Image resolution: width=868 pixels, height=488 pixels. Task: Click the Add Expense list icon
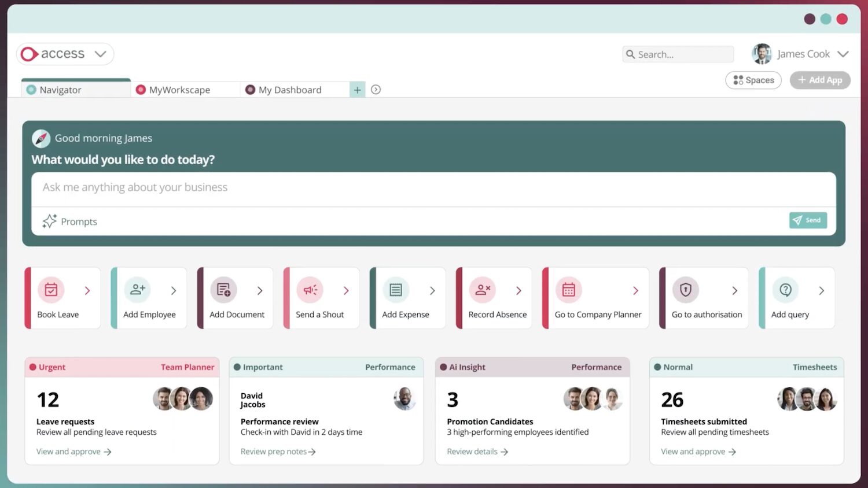396,290
